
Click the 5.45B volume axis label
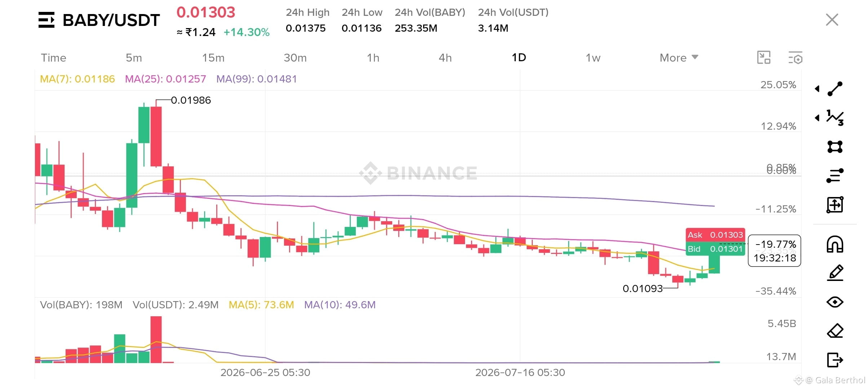pos(782,323)
